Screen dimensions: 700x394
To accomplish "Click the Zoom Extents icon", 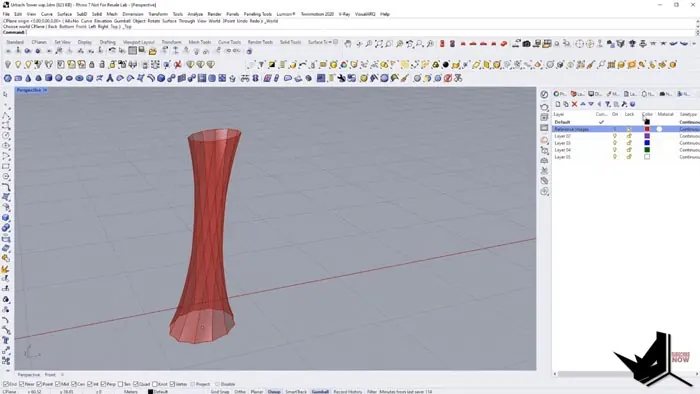I will (379, 43).
